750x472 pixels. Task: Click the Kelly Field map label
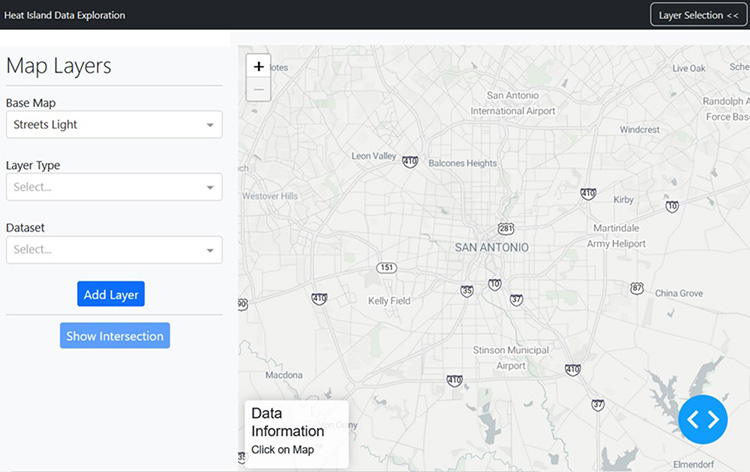coord(389,301)
